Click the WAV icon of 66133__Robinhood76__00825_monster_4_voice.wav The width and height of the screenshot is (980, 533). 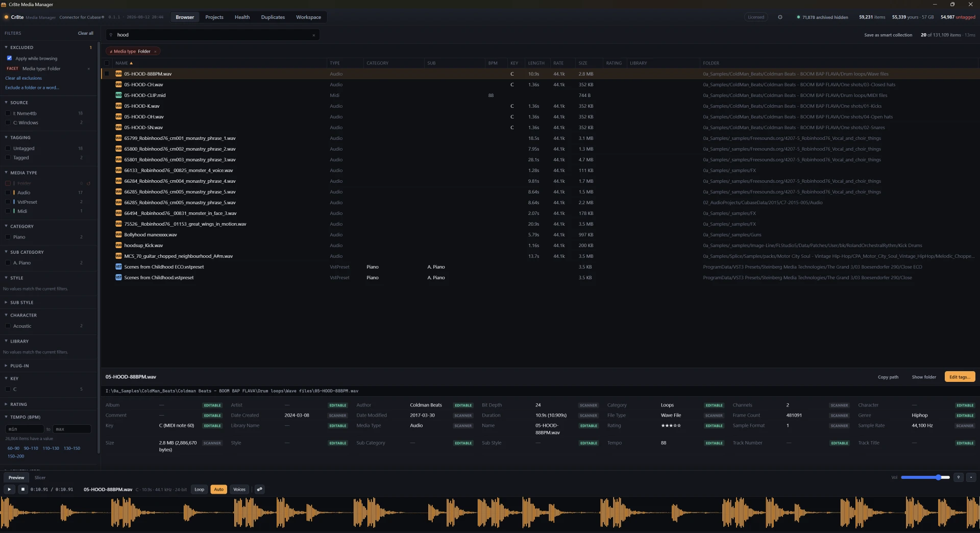118,171
